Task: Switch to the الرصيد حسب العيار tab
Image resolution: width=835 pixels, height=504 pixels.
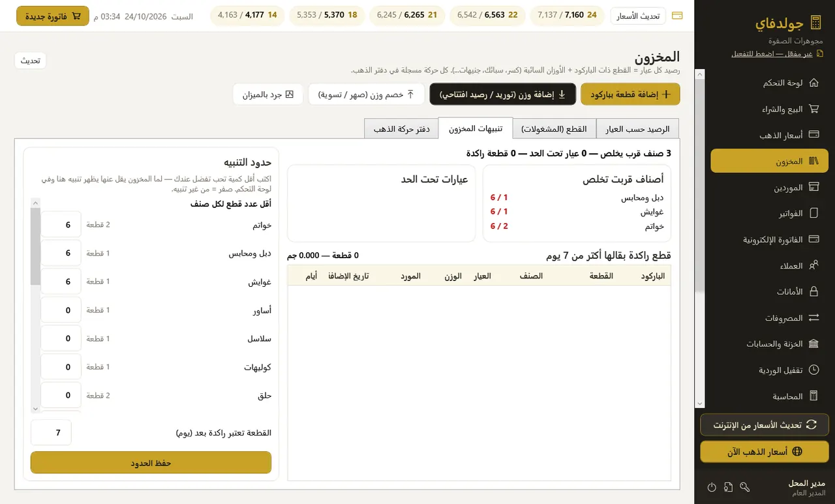Action: (638, 129)
